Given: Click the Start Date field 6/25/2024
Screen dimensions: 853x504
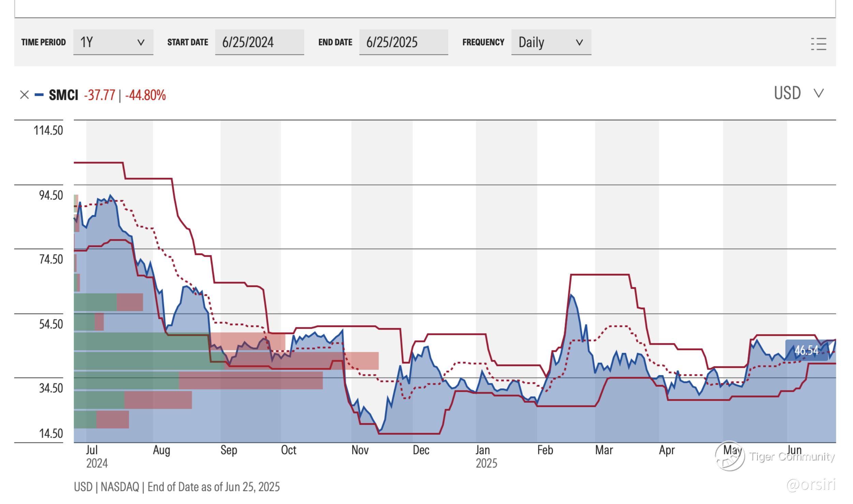Looking at the screenshot, I should pyautogui.click(x=259, y=42).
